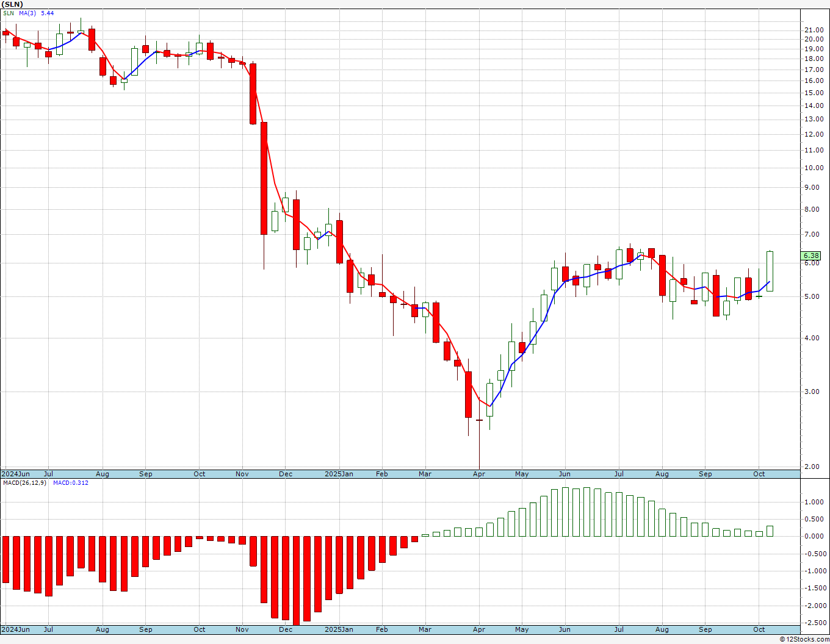Click the 2024Jun marker in MACD timeline
This screenshot has width=830, height=644.
tap(16, 629)
